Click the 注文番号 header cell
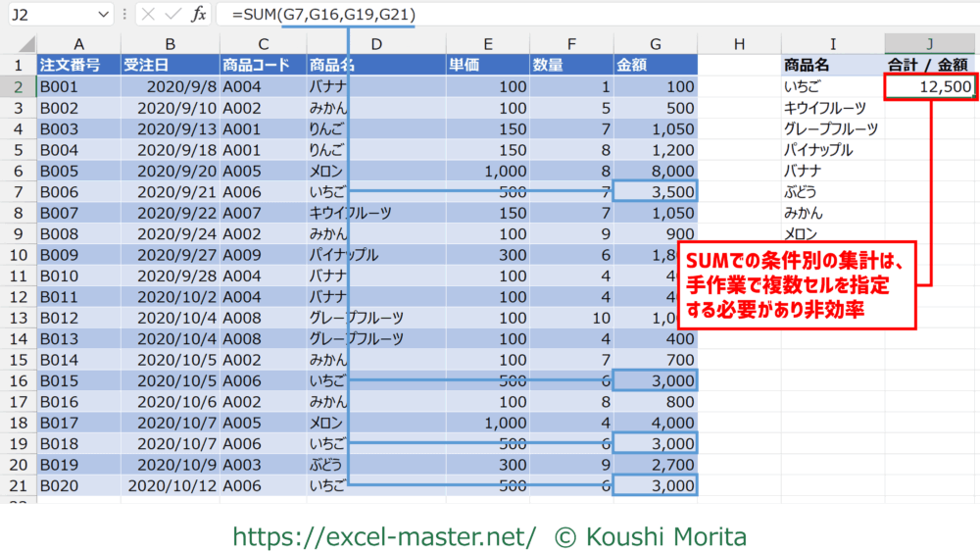Screen dimensions: 980x552 (78, 66)
